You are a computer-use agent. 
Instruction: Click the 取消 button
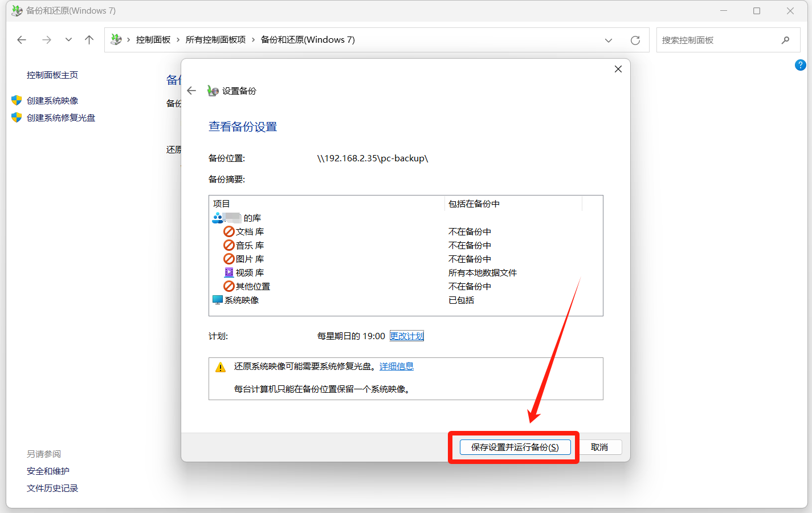[599, 447]
